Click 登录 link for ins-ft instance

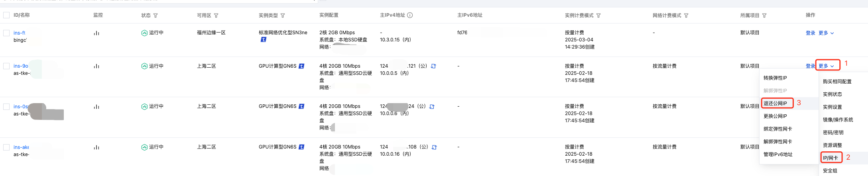click(x=811, y=33)
